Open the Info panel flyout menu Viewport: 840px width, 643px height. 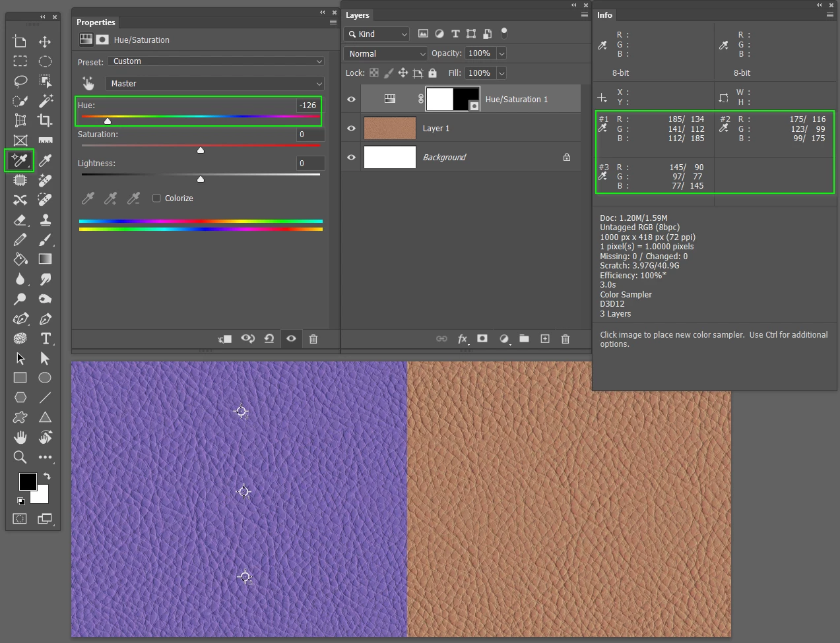tap(830, 15)
